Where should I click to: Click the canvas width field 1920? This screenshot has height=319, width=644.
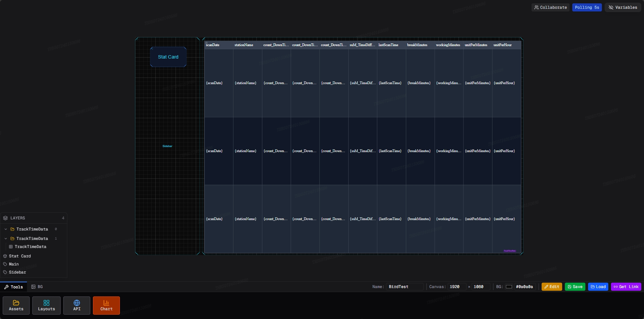point(457,287)
